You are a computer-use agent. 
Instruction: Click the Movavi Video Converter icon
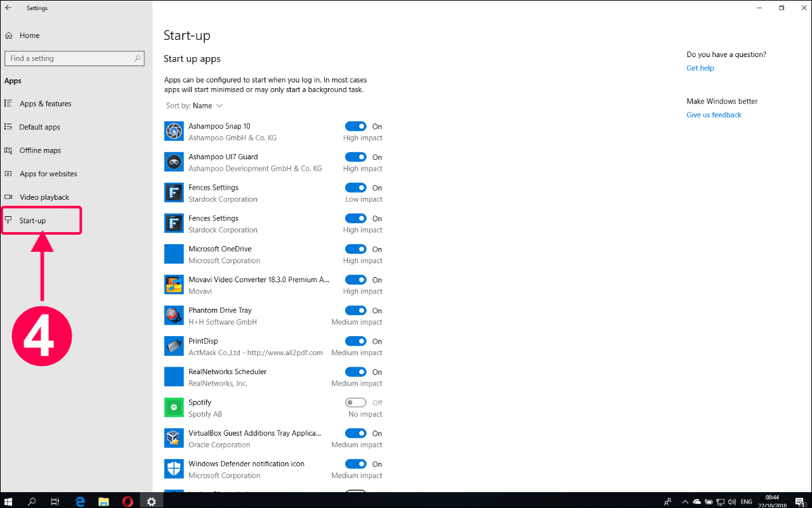(x=174, y=285)
